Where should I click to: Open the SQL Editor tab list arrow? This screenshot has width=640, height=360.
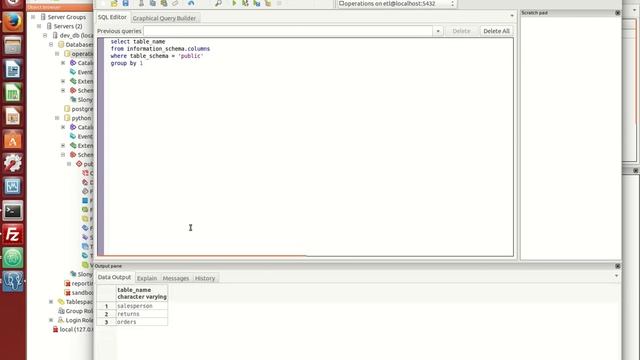click(x=512, y=16)
